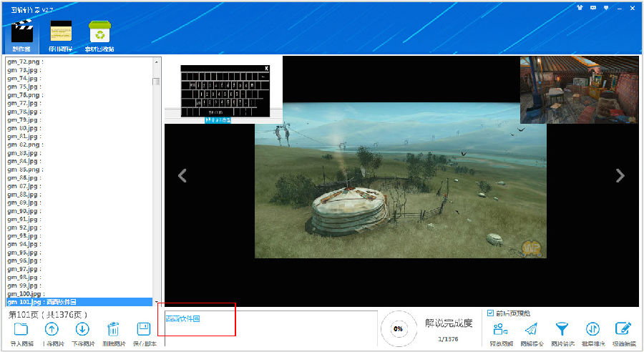Select gm_83.jpg in the file list
This screenshot has height=352, width=644.
24,153
